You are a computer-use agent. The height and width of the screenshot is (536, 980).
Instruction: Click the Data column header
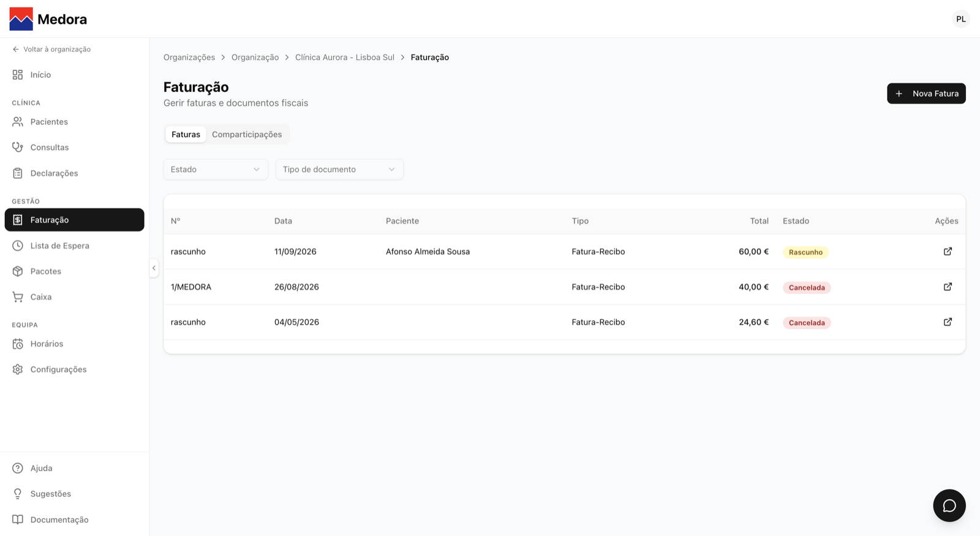(283, 221)
